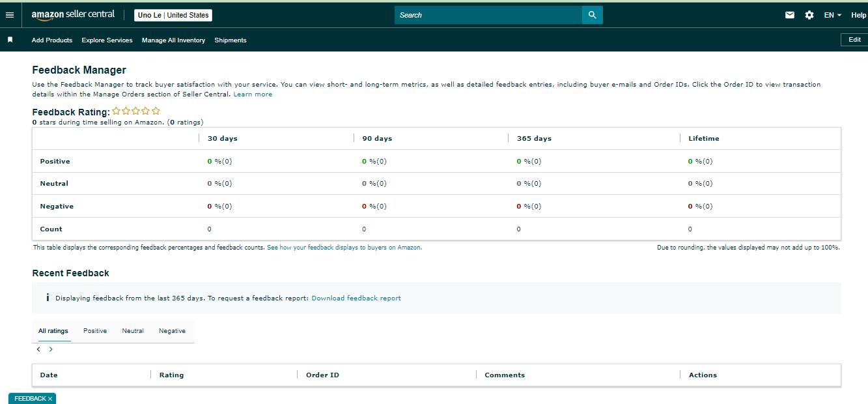Open the Help link
This screenshot has height=404, width=868.
coord(859,15)
